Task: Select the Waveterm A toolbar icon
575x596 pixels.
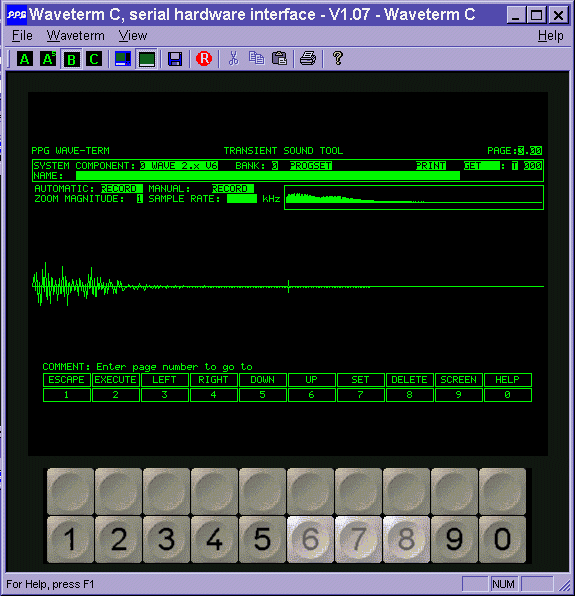Action: coord(25,59)
